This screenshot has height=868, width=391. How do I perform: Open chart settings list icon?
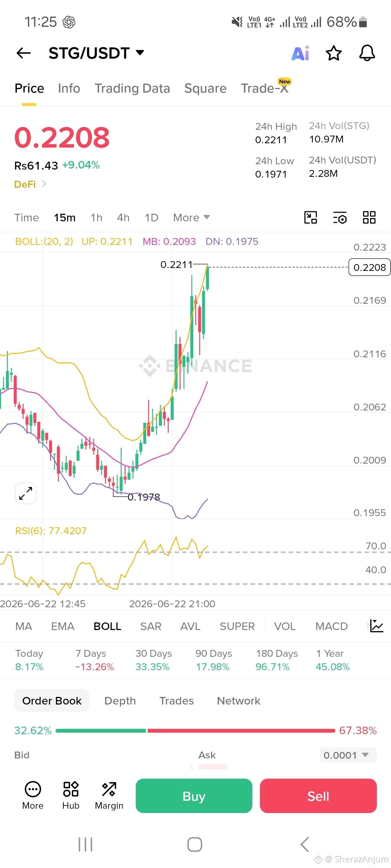pyautogui.click(x=340, y=218)
